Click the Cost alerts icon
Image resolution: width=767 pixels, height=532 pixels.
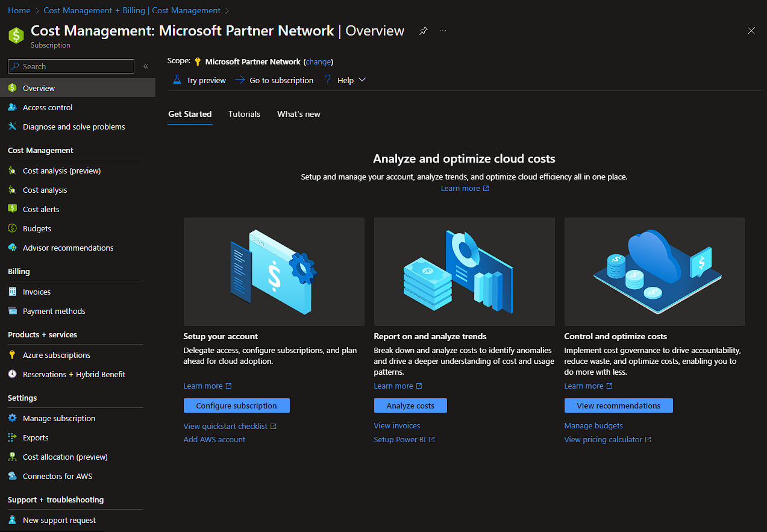12,209
